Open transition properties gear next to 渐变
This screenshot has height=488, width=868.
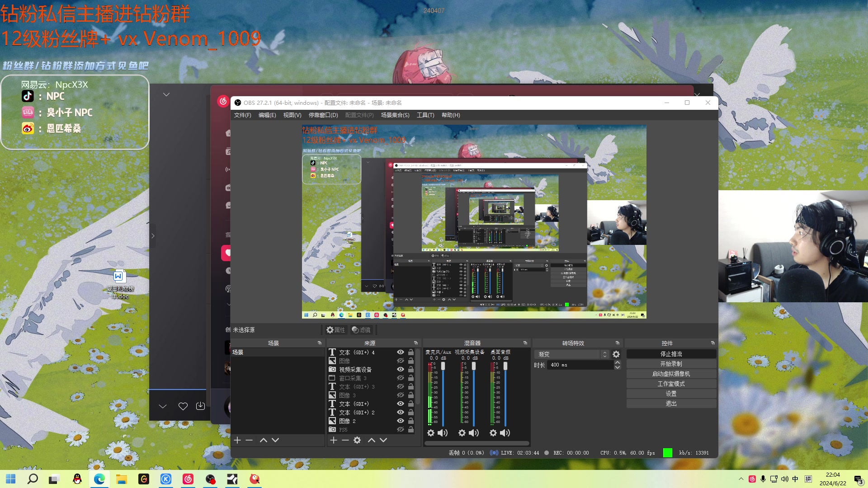616,354
